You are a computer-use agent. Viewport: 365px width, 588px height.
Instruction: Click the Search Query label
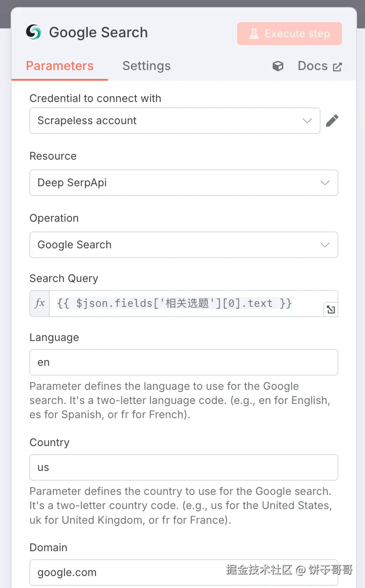tap(64, 278)
